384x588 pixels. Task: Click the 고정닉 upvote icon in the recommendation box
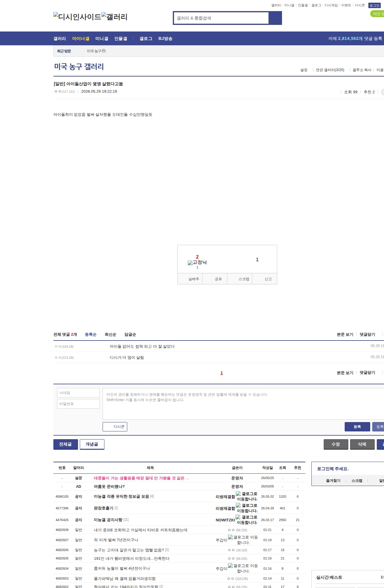197,262
